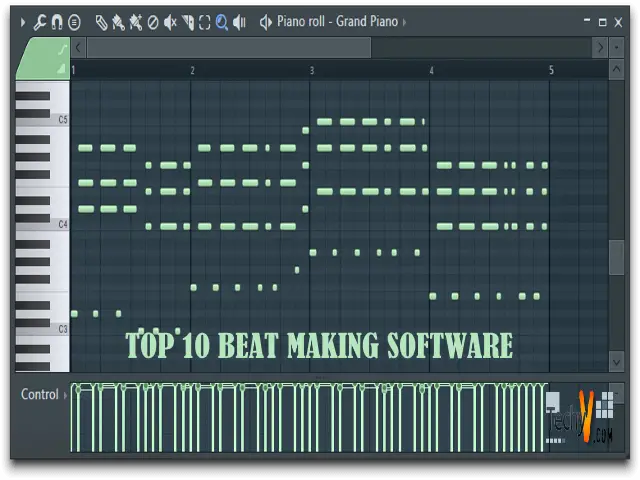640x480 pixels.
Task: Click bar 4 marker on the timeline
Action: click(431, 71)
